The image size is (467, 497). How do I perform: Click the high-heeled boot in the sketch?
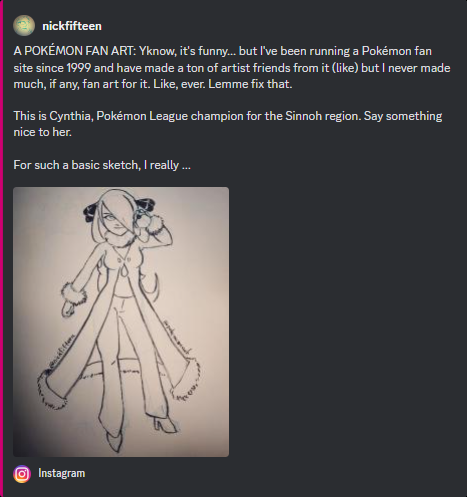pyautogui.click(x=164, y=425)
